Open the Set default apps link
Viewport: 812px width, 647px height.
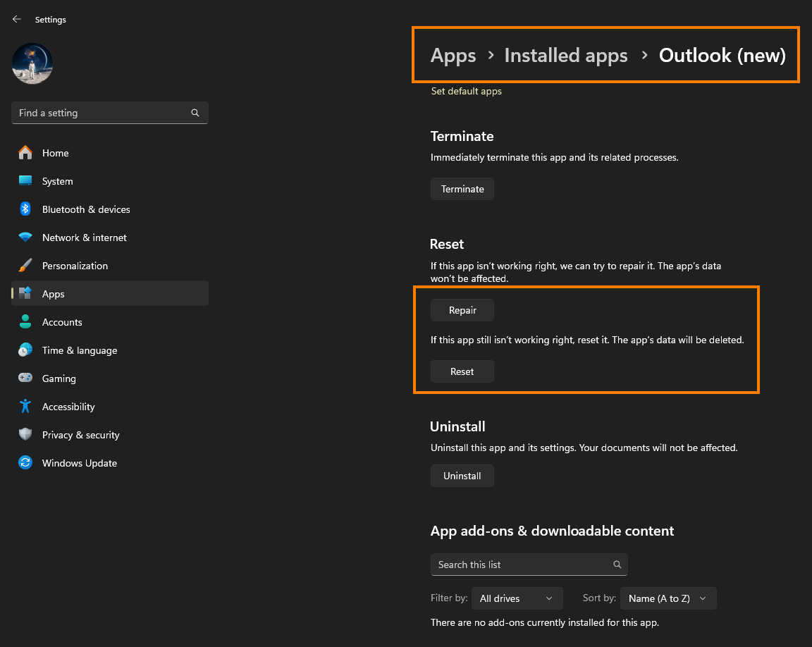(467, 91)
